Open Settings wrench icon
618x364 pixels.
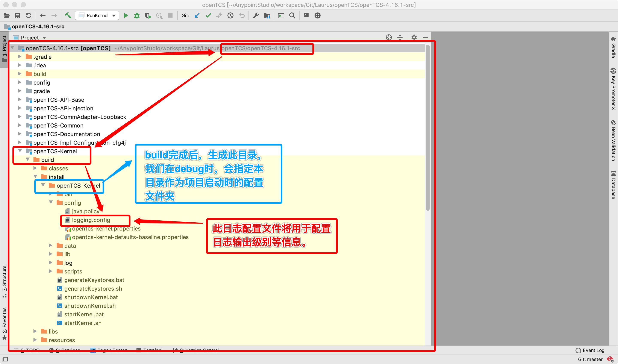(x=256, y=15)
